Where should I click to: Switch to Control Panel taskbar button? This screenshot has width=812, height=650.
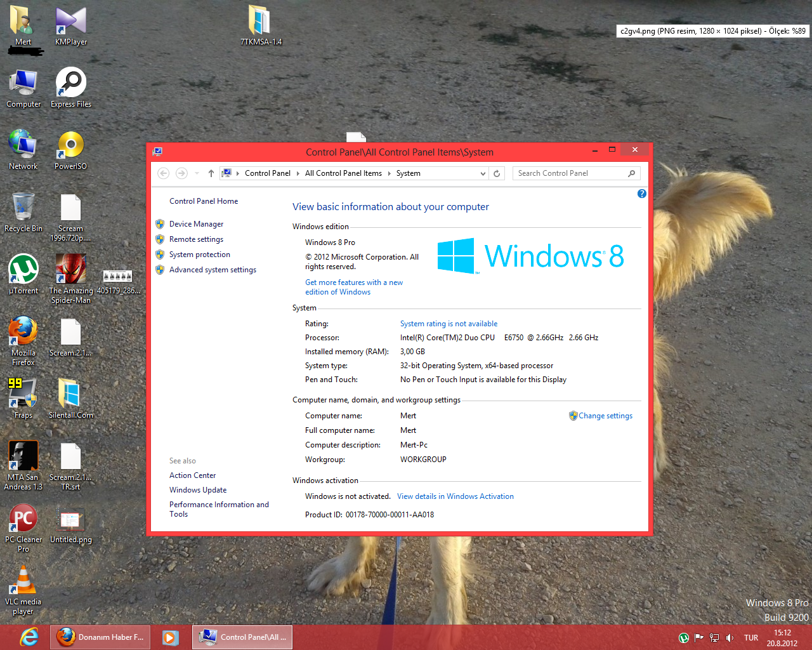(242, 637)
